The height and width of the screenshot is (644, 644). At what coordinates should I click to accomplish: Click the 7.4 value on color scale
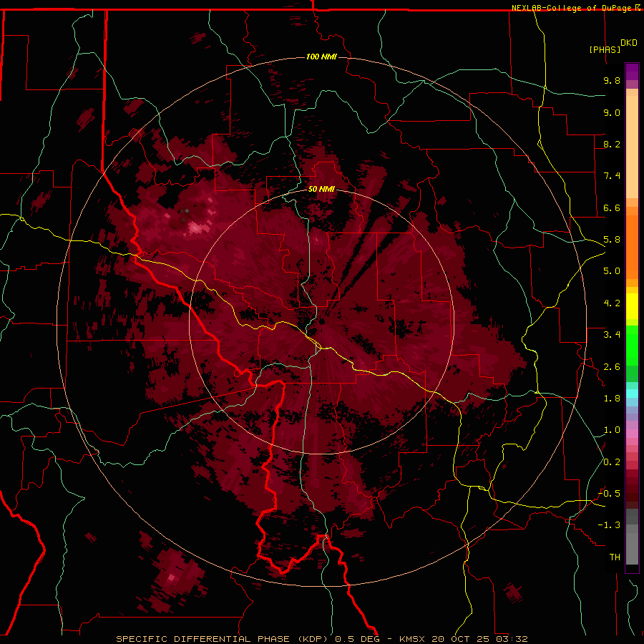pyautogui.click(x=612, y=176)
